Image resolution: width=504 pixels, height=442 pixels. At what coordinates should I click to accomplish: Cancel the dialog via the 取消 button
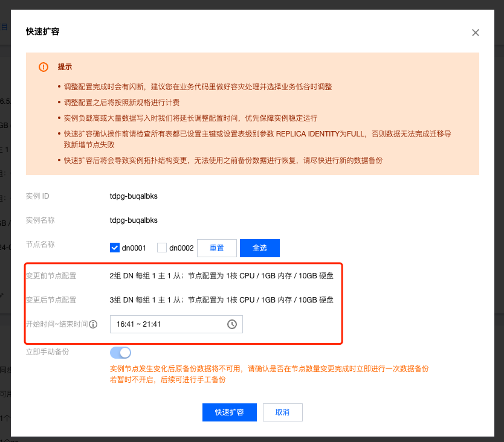tap(282, 412)
